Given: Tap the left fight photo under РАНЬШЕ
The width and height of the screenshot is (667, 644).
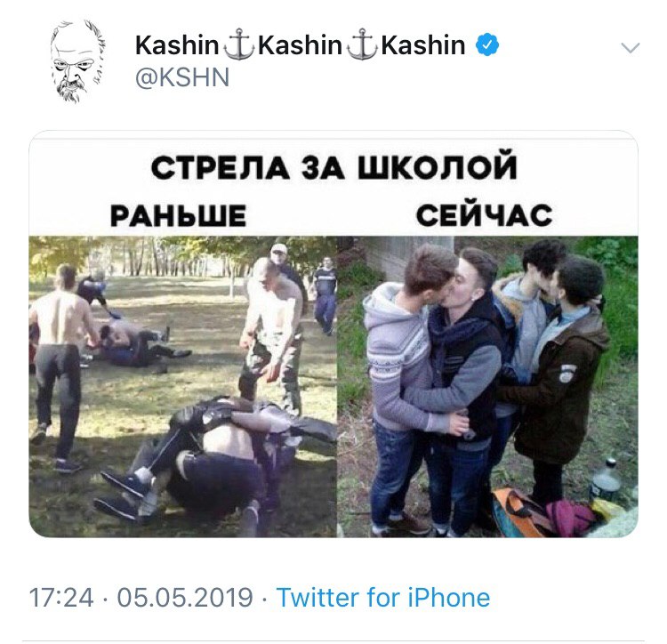Looking at the screenshot, I should point(183,387).
